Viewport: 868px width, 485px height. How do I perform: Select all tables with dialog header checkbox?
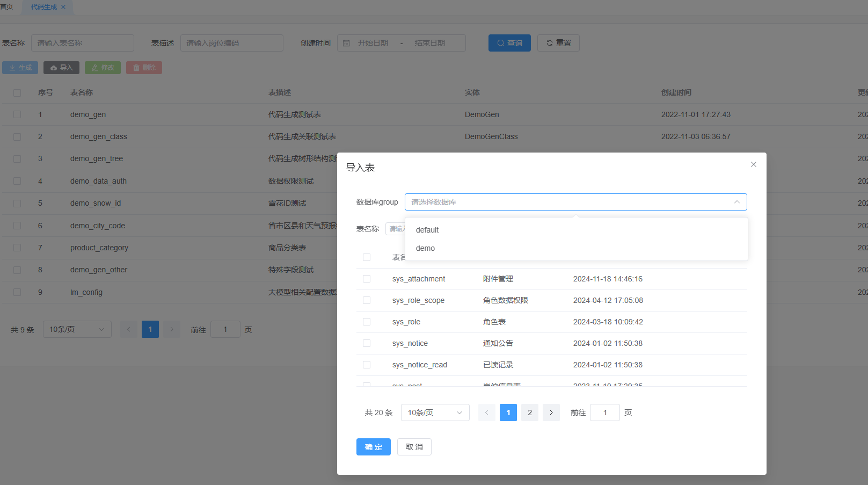[367, 257]
